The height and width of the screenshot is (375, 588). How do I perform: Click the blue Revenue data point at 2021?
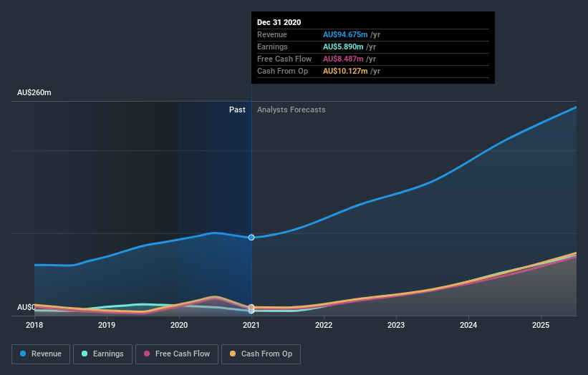pyautogui.click(x=251, y=238)
